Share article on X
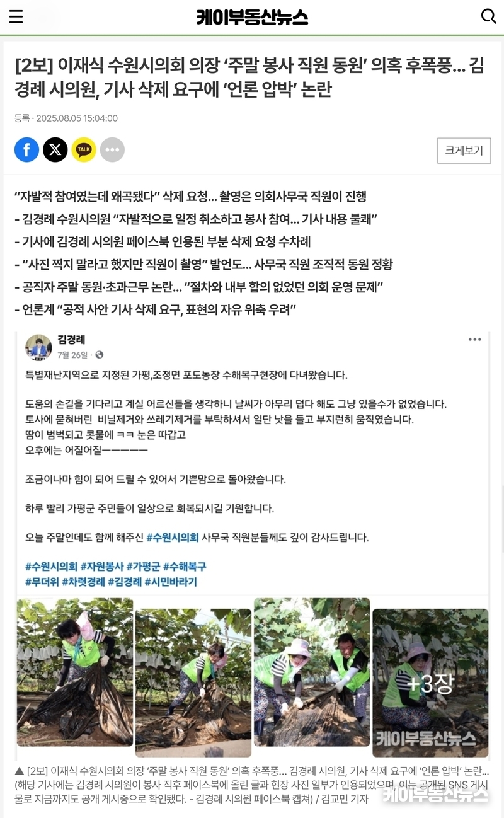The image size is (504, 818). click(x=55, y=150)
